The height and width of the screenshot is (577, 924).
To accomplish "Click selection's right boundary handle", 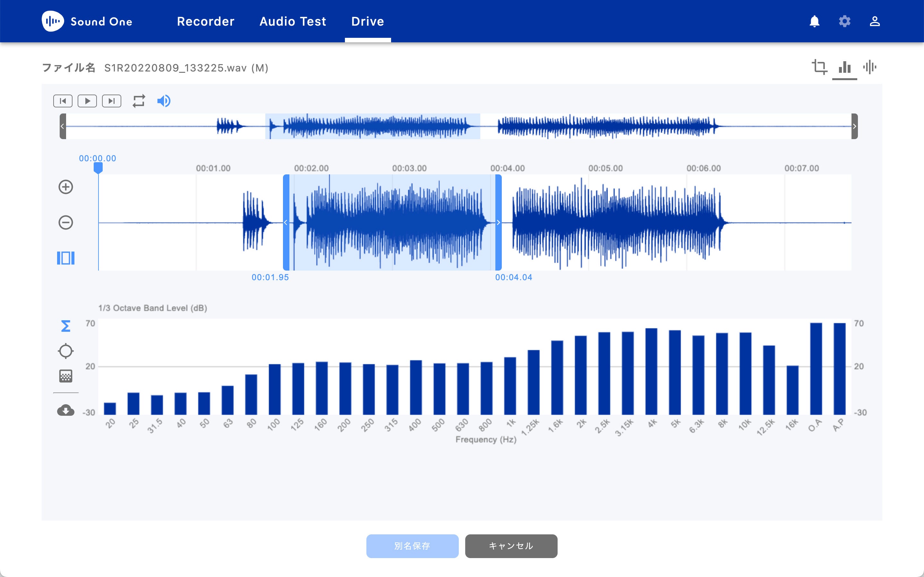I will tap(498, 222).
